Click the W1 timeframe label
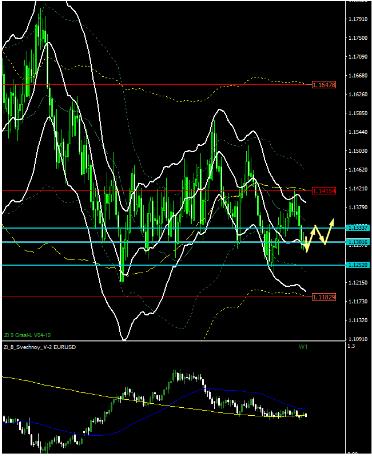This screenshot has height=456, width=372. (x=303, y=347)
